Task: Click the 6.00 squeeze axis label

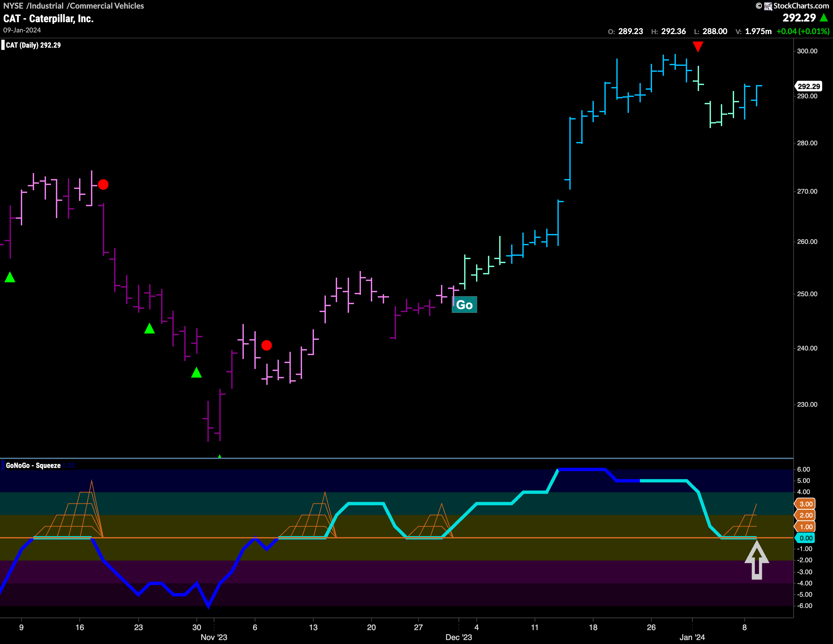Action: click(804, 470)
